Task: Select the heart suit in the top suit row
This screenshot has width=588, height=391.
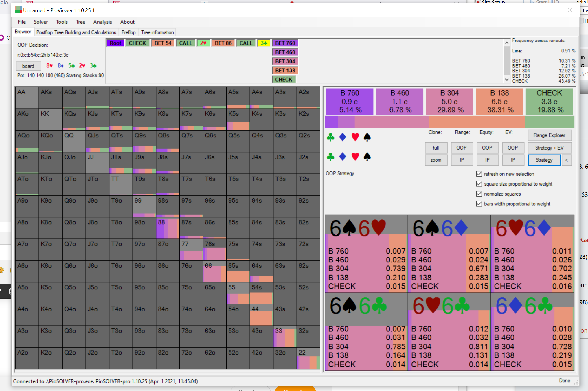Action: click(355, 137)
